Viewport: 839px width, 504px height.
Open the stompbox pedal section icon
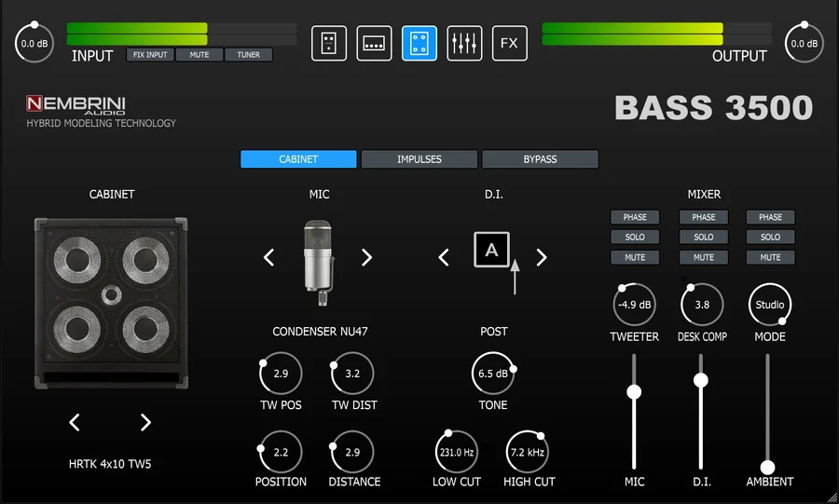[328, 43]
